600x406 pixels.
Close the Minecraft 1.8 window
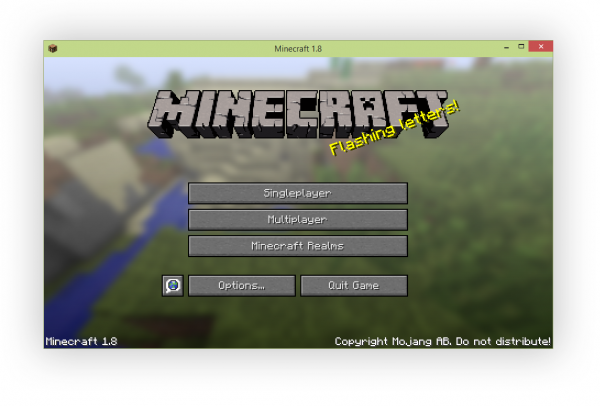coord(541,46)
